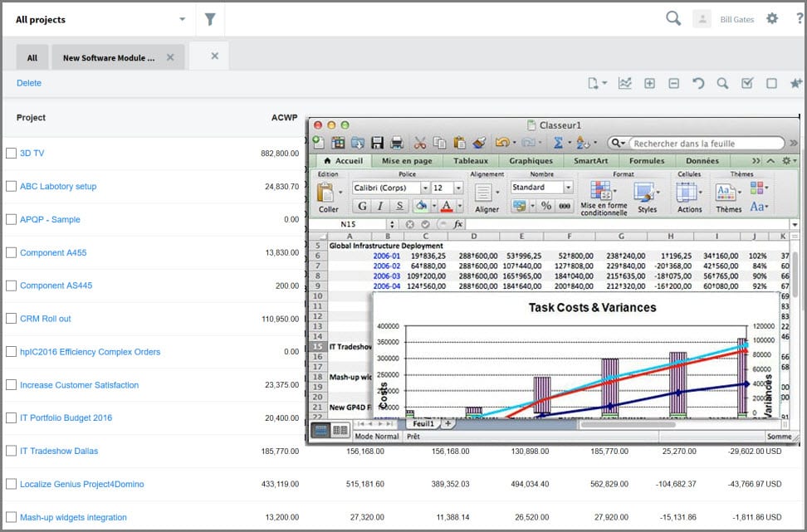
Task: Click the scissors cut icon in Excel
Action: click(420, 143)
